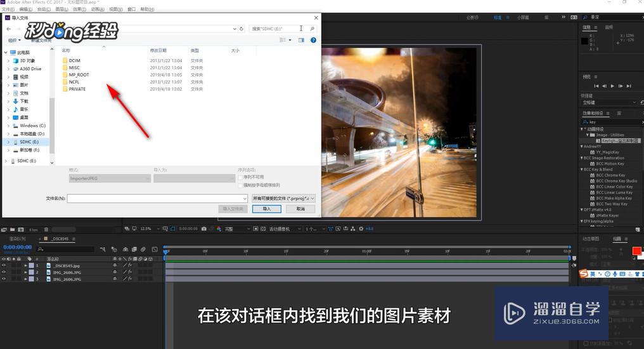Viewport: 644px width, 349px height.
Task: Open the PRIVATE folder
Action: pos(77,89)
